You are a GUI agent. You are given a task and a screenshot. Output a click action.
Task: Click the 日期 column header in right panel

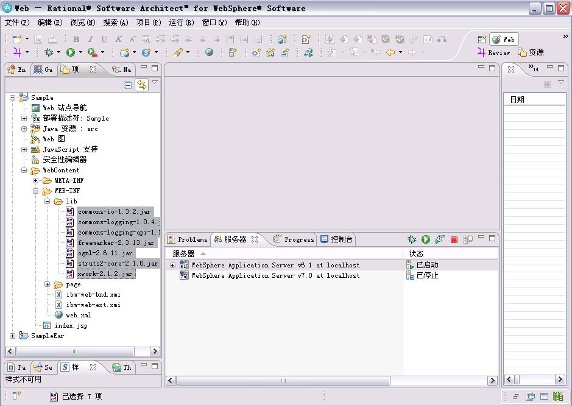tap(534, 100)
